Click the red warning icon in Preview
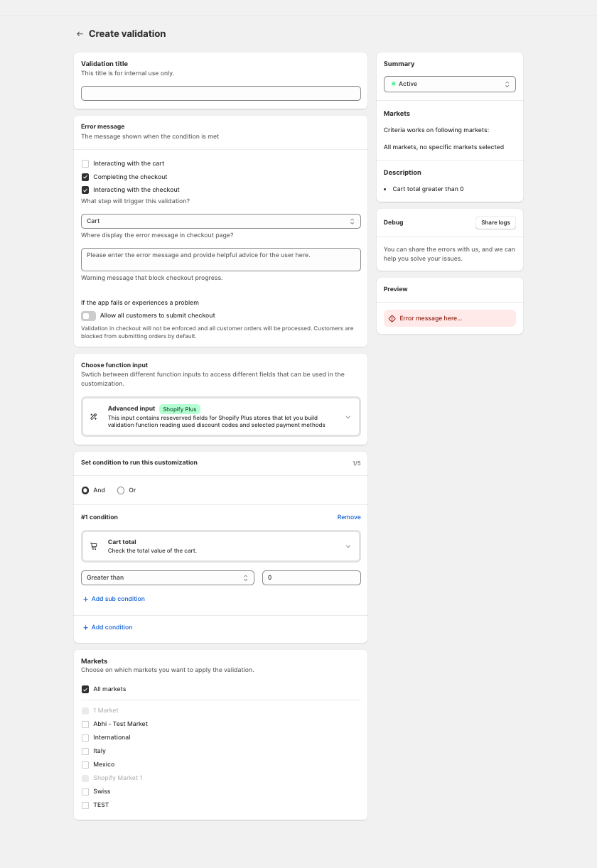The width and height of the screenshot is (597, 868). 392,318
